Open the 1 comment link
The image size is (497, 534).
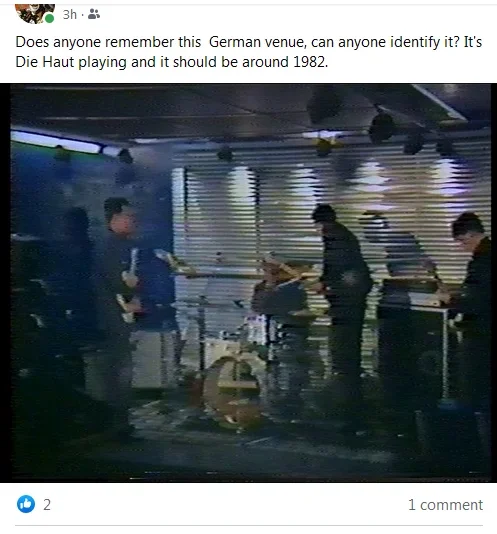tap(445, 505)
